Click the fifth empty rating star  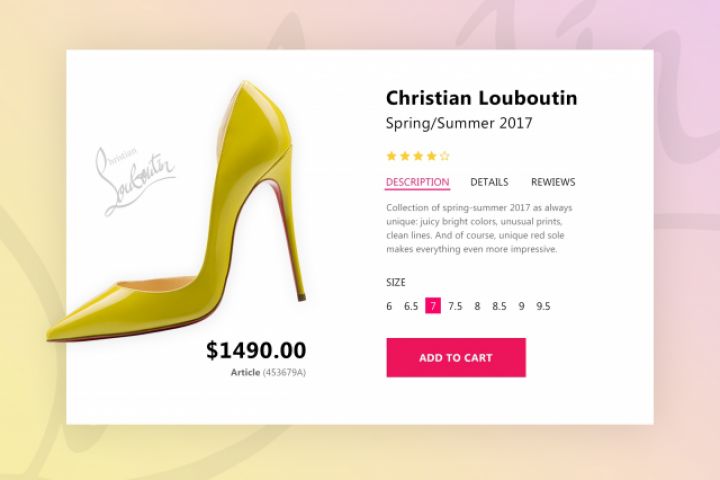pos(445,156)
